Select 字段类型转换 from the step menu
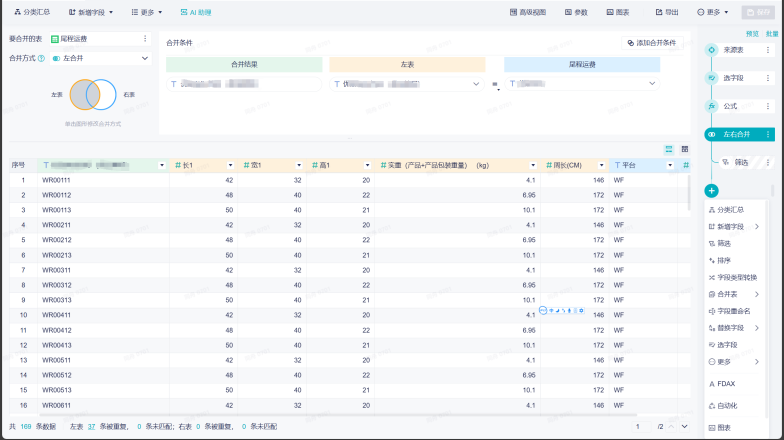Viewport: 784px width, 440px height. [737, 277]
